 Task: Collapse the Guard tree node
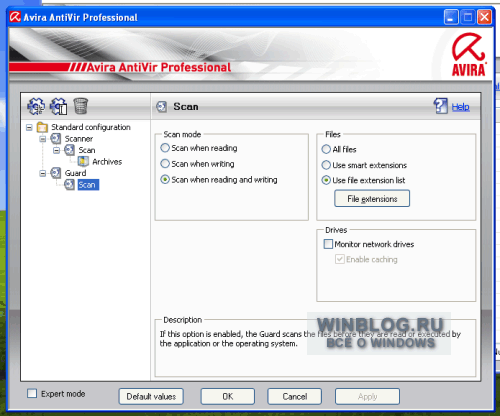click(43, 173)
